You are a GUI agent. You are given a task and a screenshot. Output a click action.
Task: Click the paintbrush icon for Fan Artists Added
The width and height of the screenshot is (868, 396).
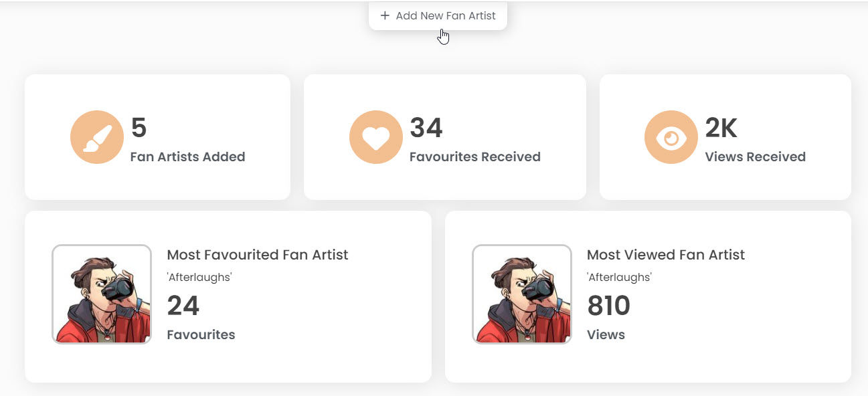(x=97, y=137)
